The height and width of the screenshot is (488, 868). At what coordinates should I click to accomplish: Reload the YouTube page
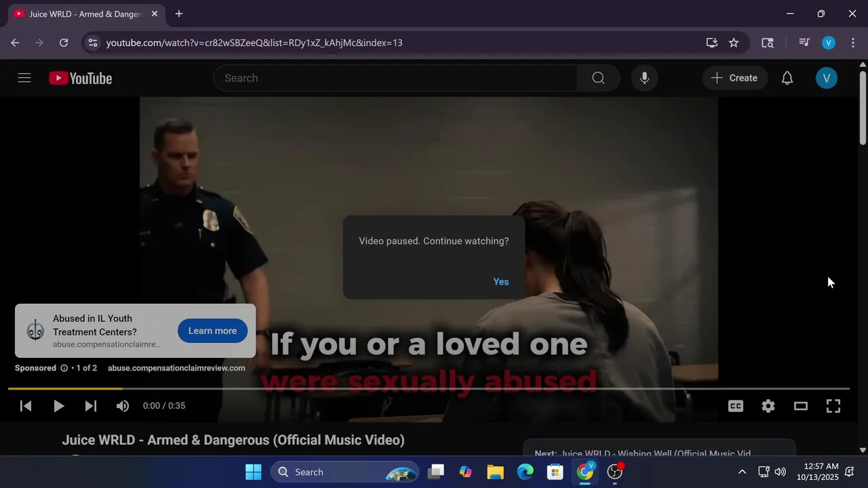64,43
